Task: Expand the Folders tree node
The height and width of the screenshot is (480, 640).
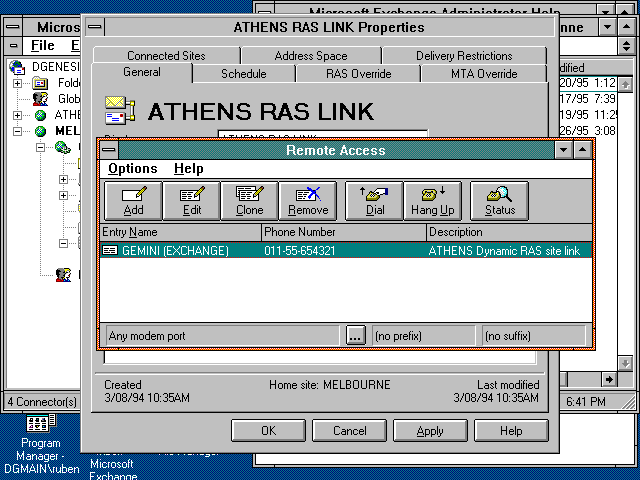Action: (x=18, y=83)
